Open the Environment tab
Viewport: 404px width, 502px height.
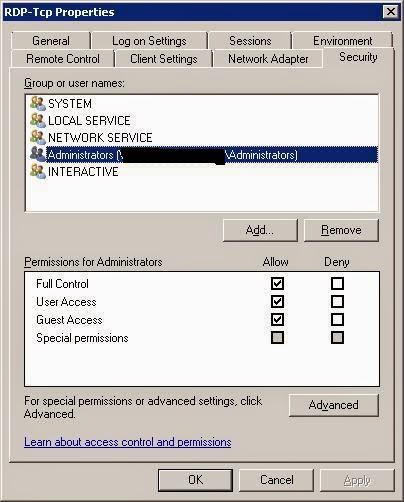click(342, 41)
